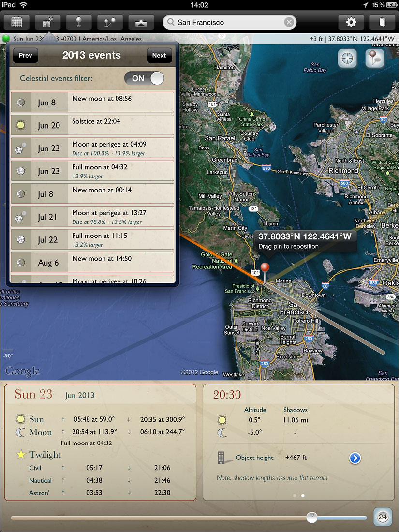Click sunset time 20:35 at 300.9°
Image resolution: width=399 pixels, height=532 pixels.
(x=163, y=419)
